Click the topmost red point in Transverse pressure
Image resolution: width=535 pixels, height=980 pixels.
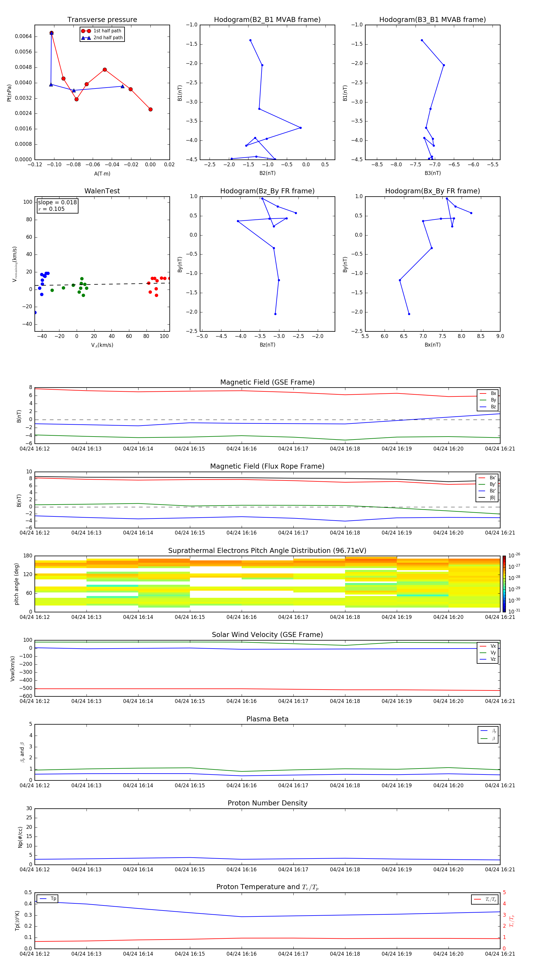tap(51, 33)
